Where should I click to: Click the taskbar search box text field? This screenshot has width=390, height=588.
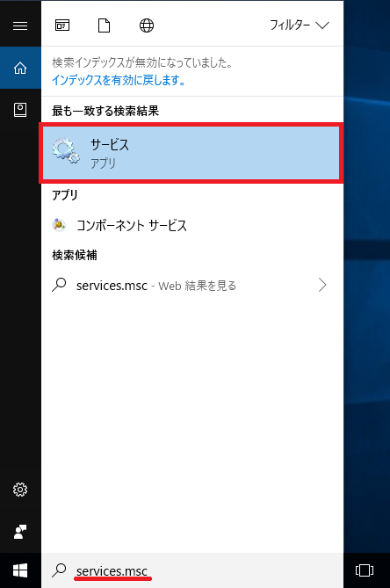point(192,570)
